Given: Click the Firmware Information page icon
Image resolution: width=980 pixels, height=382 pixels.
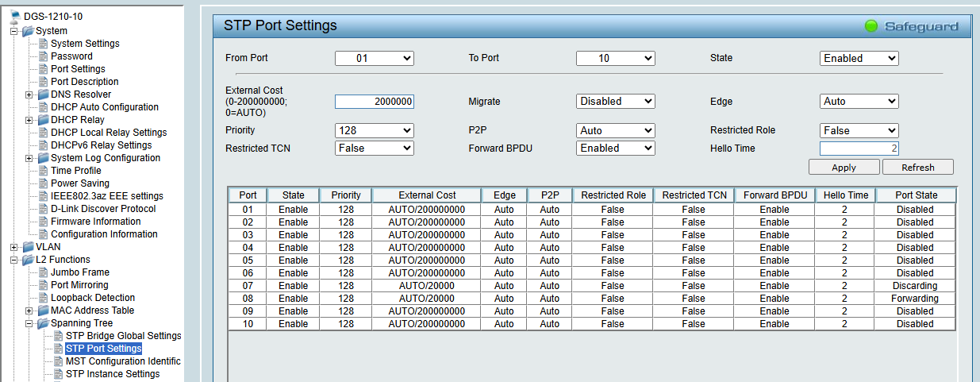Looking at the screenshot, I should [x=43, y=222].
